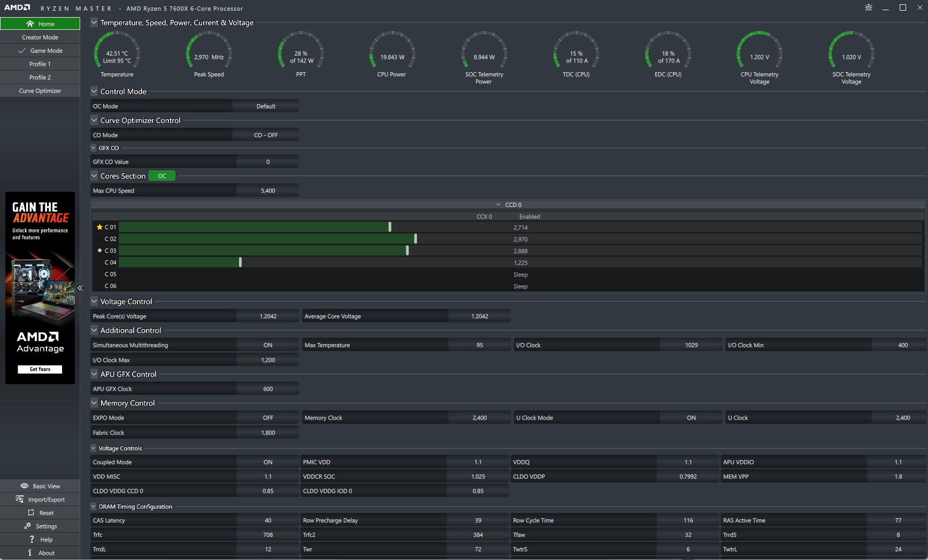Collapse the Voltage Control section

(x=94, y=301)
